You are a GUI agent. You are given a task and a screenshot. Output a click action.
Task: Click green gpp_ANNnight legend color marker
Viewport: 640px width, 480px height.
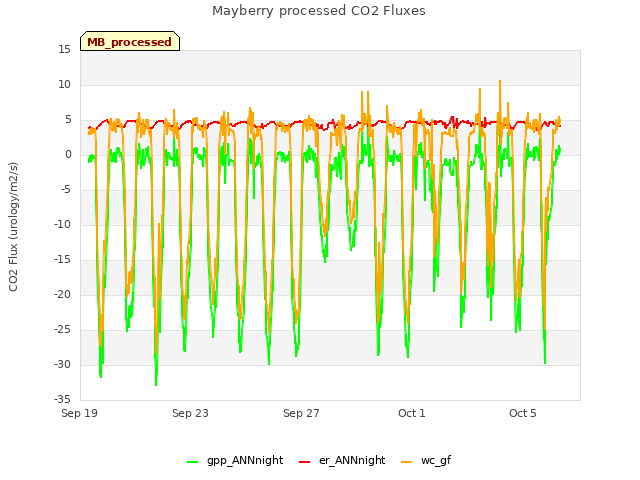(193, 462)
